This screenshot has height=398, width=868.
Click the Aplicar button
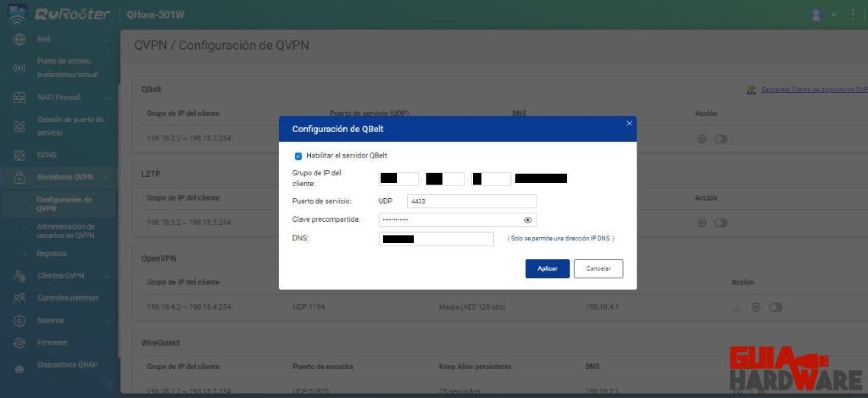tap(547, 268)
